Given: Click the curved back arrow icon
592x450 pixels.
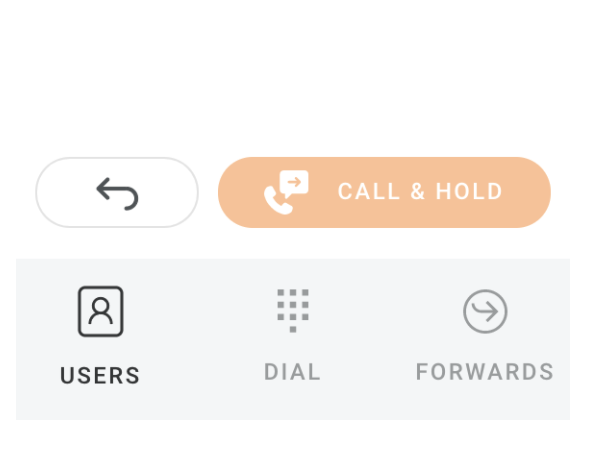Looking at the screenshot, I should tap(117, 194).
